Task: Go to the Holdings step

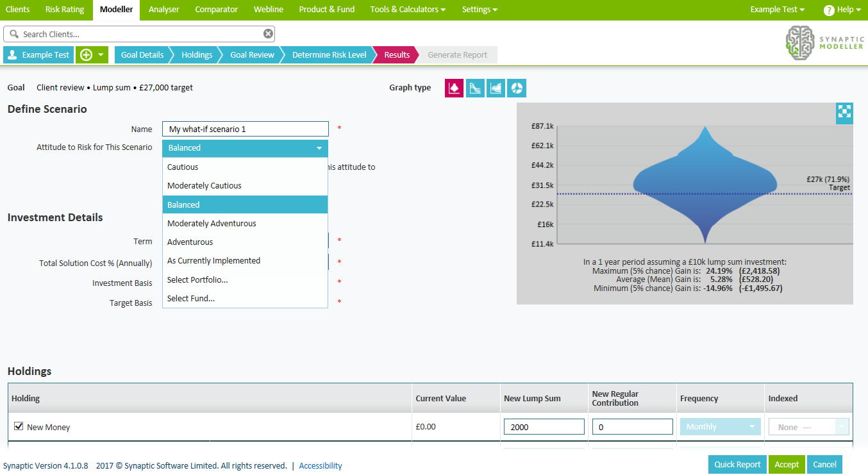Action: point(197,55)
